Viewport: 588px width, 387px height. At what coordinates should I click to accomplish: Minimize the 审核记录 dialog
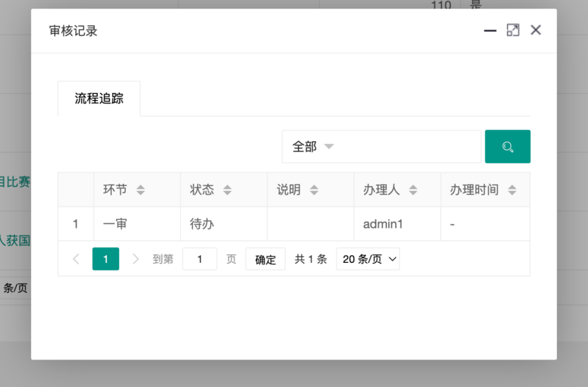coord(490,30)
